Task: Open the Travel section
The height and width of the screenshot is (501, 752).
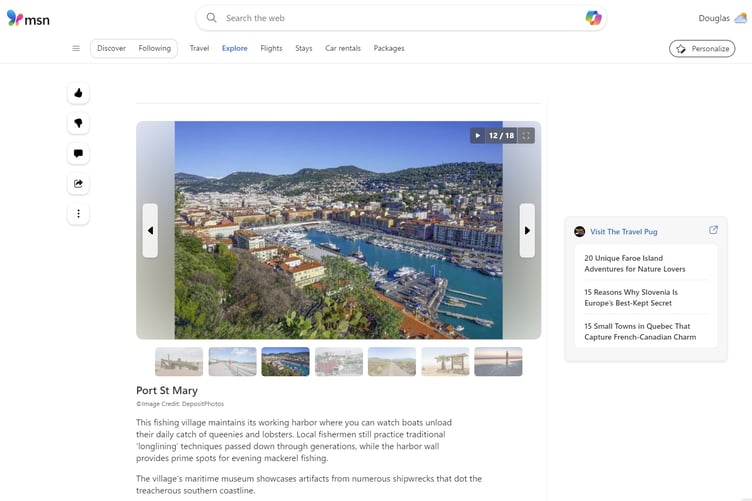Action: tap(199, 48)
